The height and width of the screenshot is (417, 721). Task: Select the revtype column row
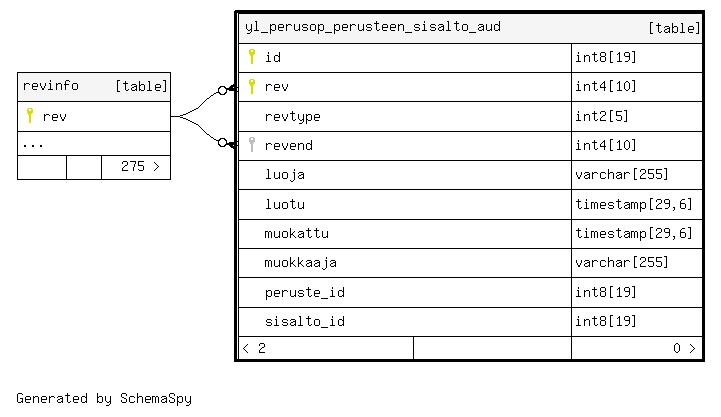[470, 117]
